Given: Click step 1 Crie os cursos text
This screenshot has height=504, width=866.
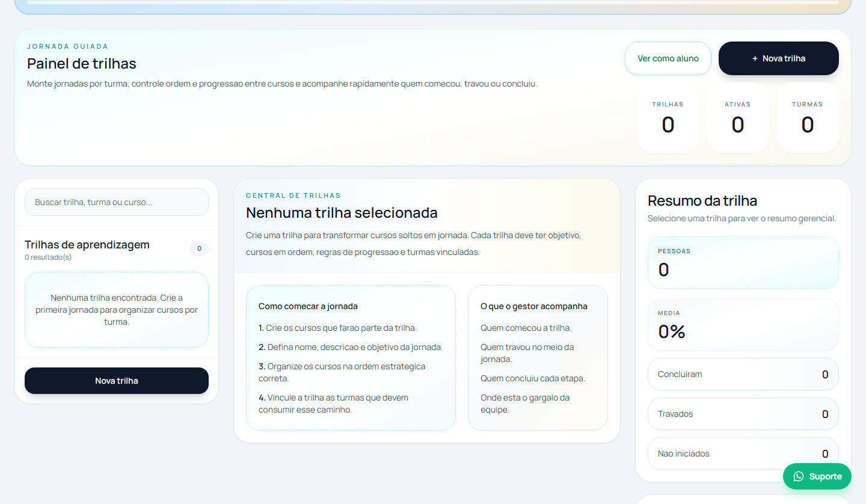Looking at the screenshot, I should click(337, 328).
